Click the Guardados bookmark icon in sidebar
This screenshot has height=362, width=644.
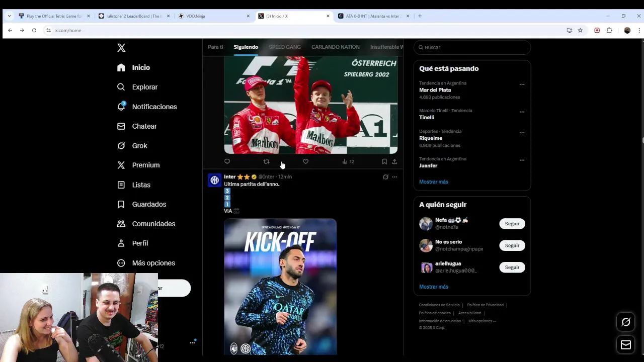point(121,204)
